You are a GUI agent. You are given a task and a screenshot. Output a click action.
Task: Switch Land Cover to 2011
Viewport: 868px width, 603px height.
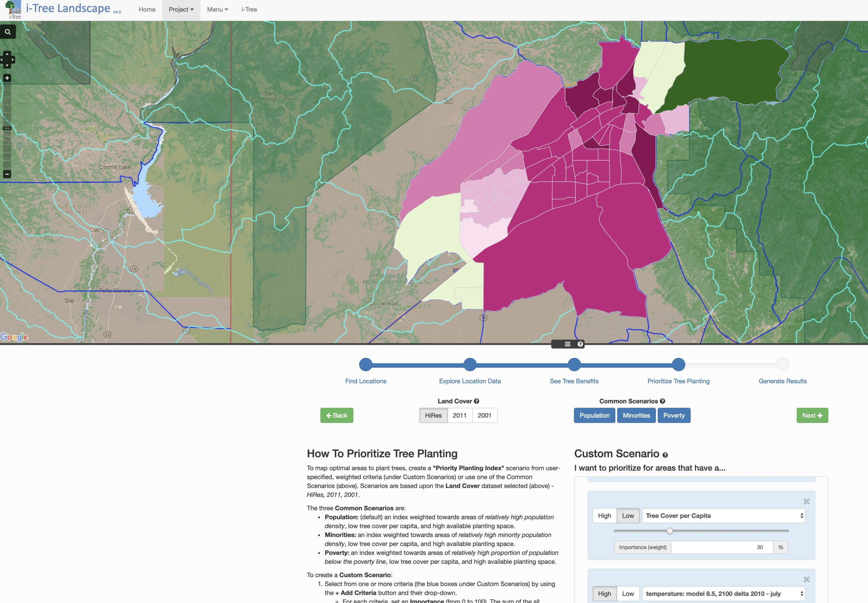pos(459,415)
